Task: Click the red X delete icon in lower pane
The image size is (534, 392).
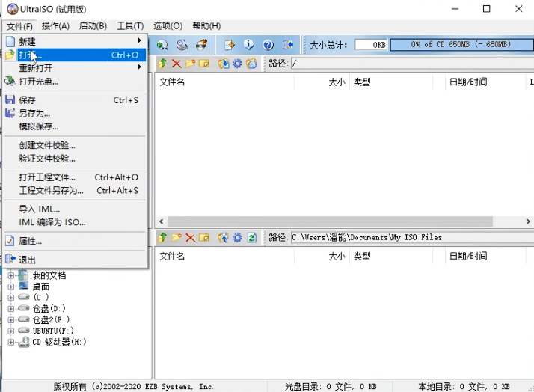Action: point(190,238)
